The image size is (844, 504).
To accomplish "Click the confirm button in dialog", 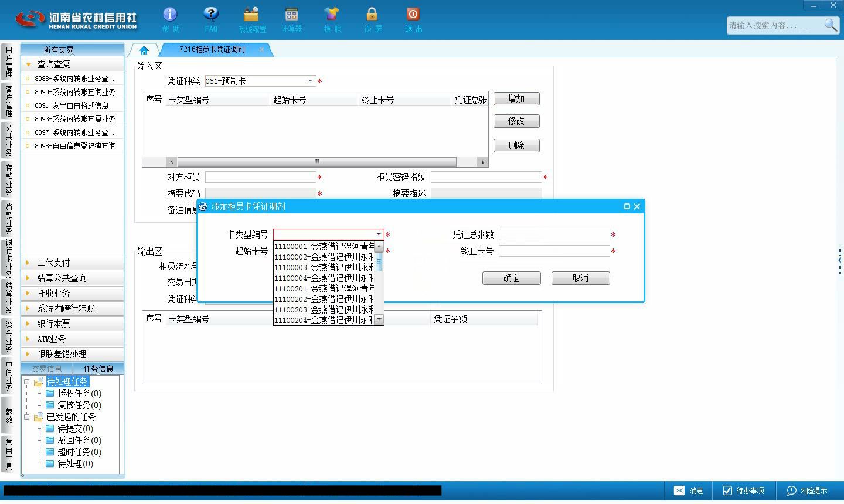I will pyautogui.click(x=511, y=278).
